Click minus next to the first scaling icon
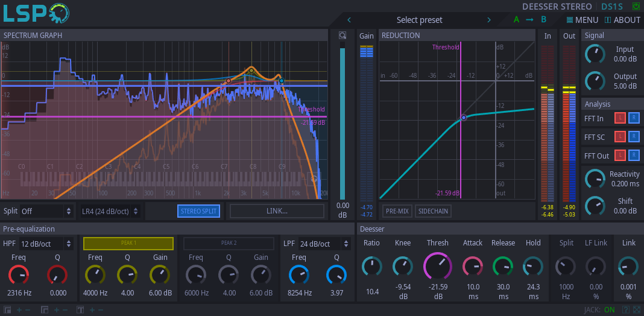The height and width of the screenshot is (316, 644). [x=28, y=310]
